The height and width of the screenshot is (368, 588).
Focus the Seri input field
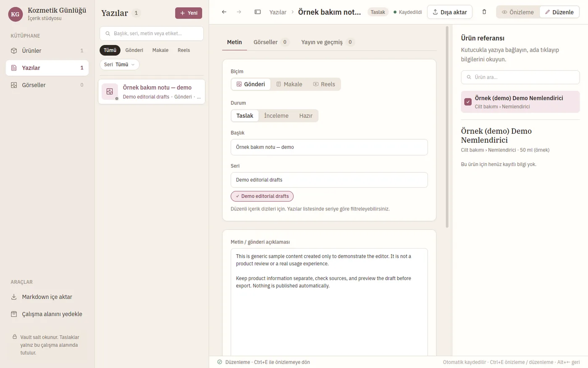coord(329,180)
